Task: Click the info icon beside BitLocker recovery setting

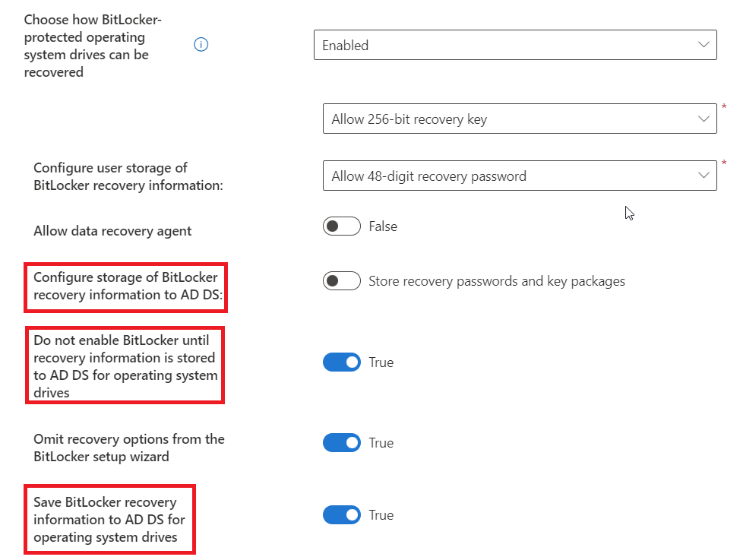Action: click(201, 45)
